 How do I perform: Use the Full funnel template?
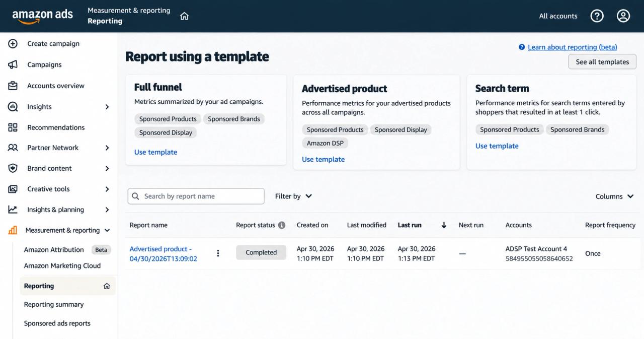[x=155, y=152]
